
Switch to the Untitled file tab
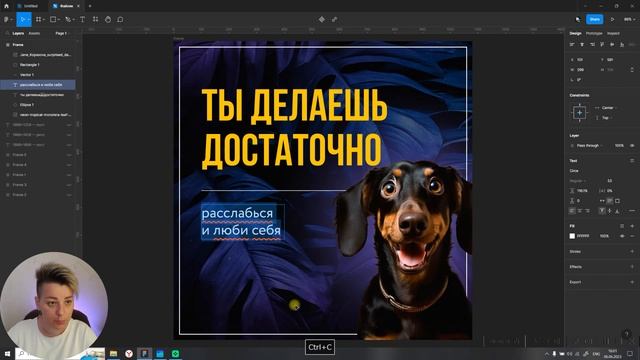(28, 6)
